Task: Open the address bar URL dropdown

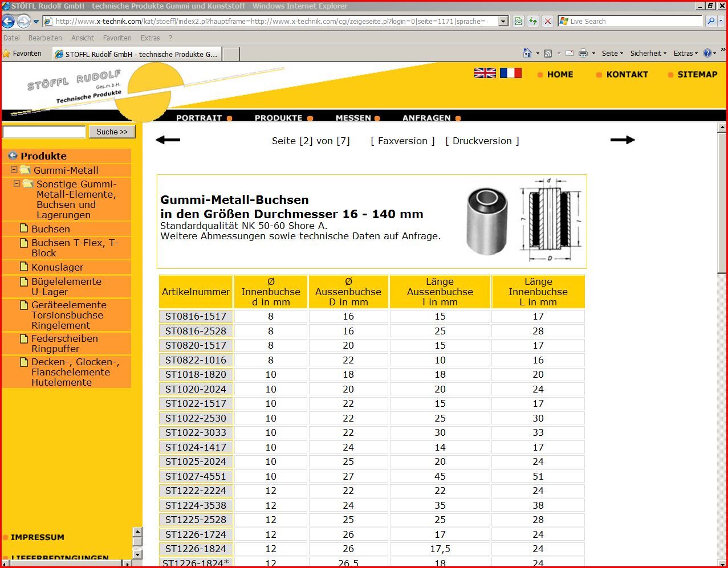Action: (503, 22)
